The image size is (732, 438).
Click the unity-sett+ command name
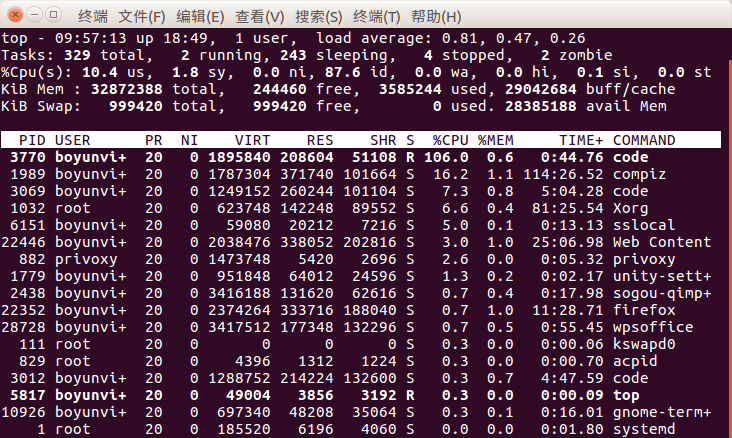(x=662, y=276)
